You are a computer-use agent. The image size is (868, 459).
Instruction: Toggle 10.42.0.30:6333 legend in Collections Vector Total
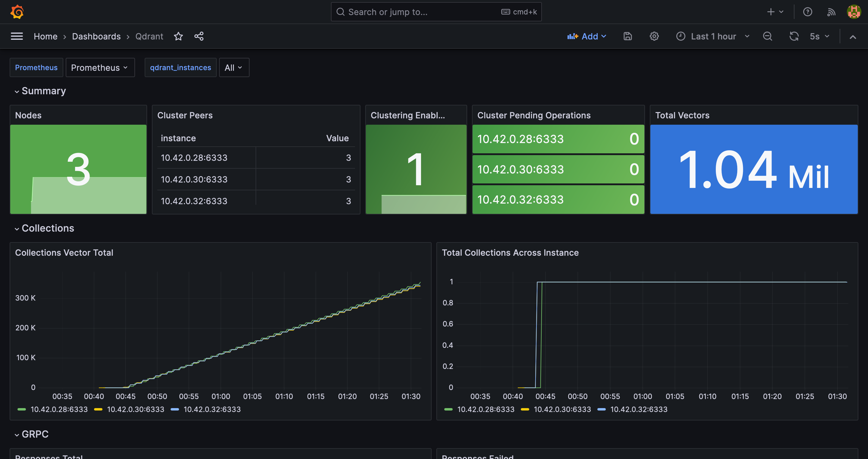click(x=135, y=410)
